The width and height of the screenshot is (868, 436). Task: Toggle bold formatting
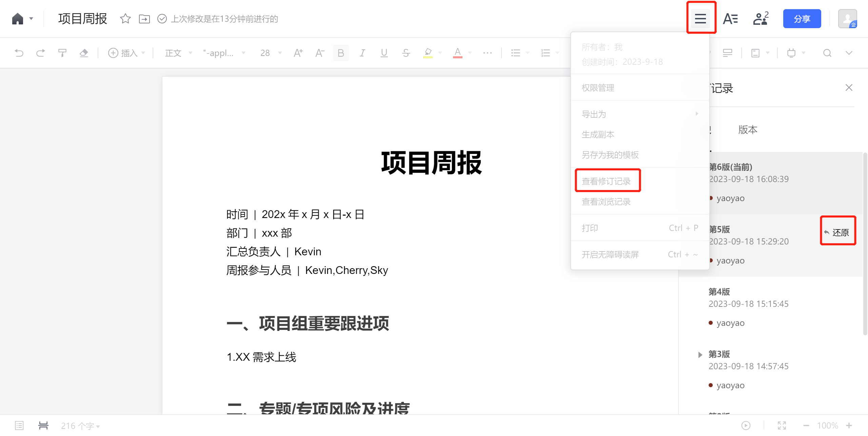[x=341, y=53]
